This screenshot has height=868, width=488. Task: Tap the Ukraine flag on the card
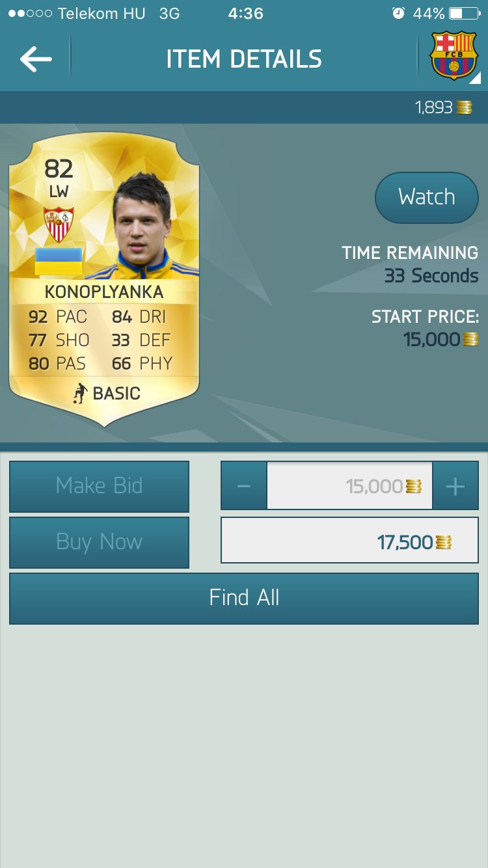coord(59,261)
